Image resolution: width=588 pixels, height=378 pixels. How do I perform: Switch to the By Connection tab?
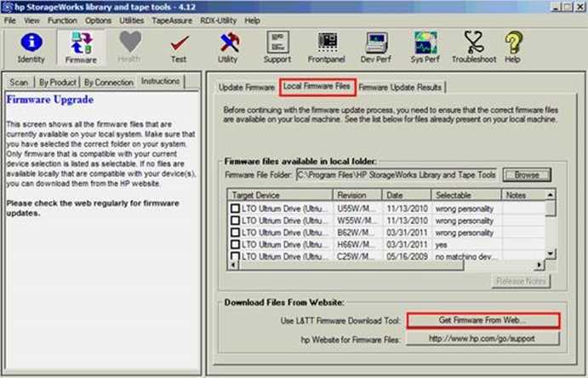(x=109, y=82)
